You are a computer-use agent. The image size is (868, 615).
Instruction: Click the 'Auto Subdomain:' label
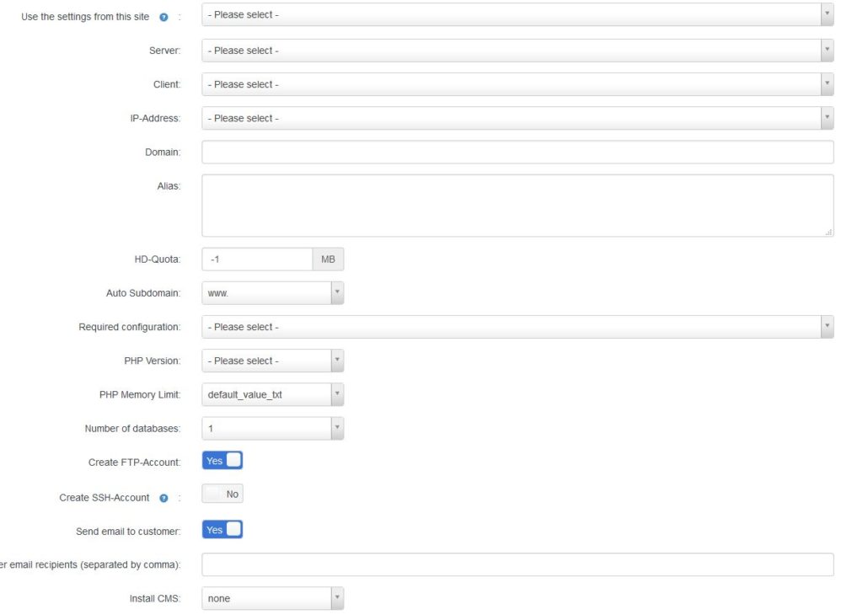[143, 293]
